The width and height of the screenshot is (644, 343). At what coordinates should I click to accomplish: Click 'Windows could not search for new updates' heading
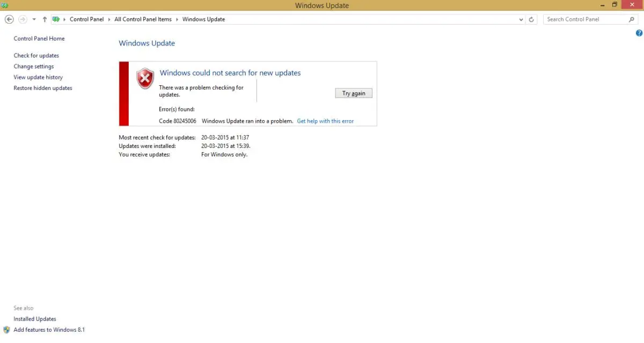[230, 73]
